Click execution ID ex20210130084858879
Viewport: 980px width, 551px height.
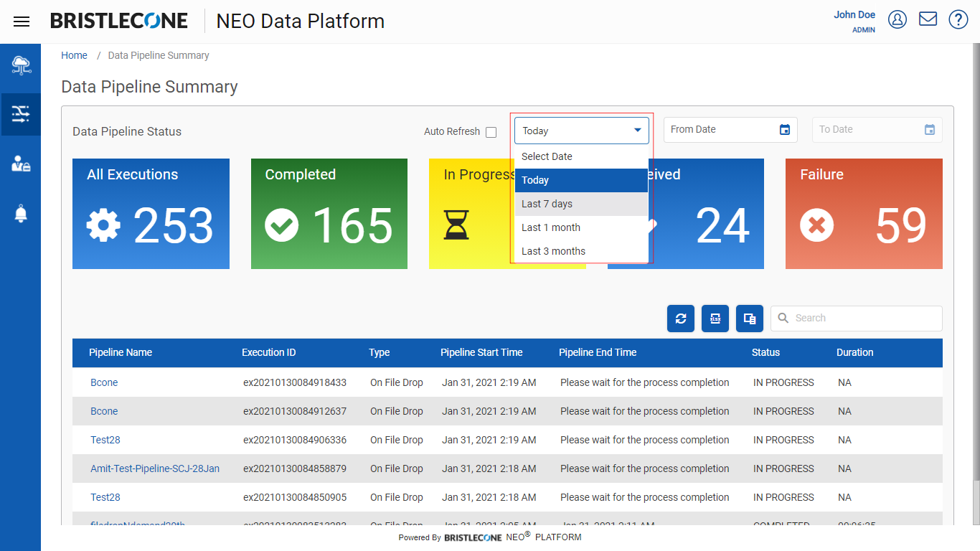coord(295,468)
